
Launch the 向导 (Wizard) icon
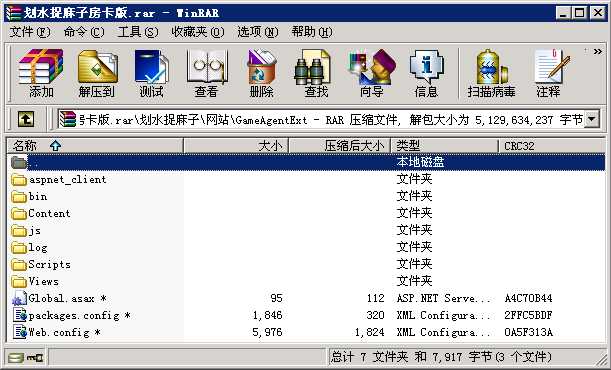(371, 73)
